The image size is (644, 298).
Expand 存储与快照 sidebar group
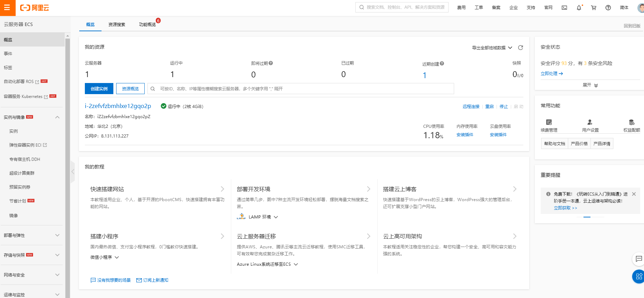[x=57, y=255]
